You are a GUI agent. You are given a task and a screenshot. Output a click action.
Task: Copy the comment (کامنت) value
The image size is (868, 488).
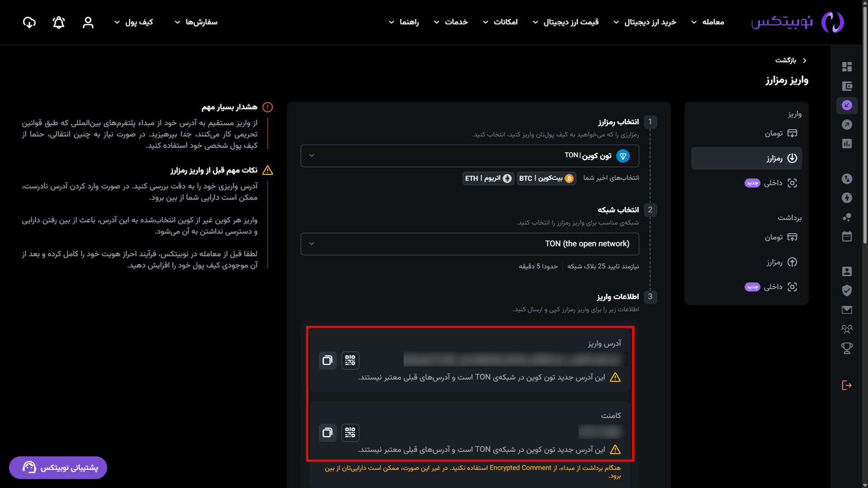[328, 432]
